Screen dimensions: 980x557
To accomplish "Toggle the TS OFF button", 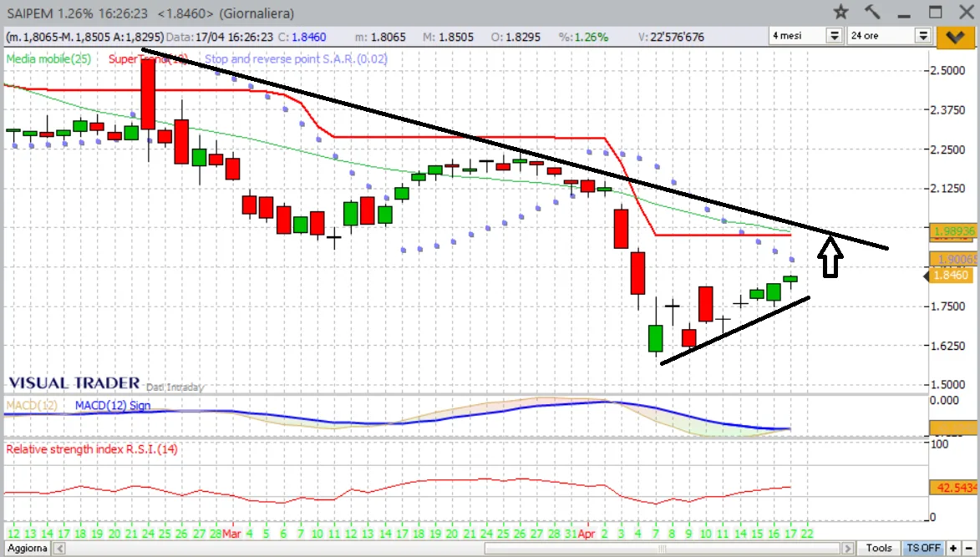I will click(x=923, y=548).
